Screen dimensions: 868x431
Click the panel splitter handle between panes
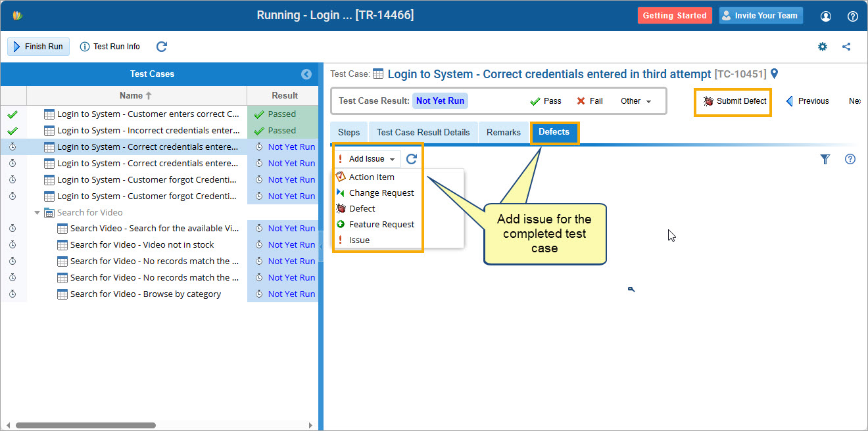pyautogui.click(x=321, y=247)
